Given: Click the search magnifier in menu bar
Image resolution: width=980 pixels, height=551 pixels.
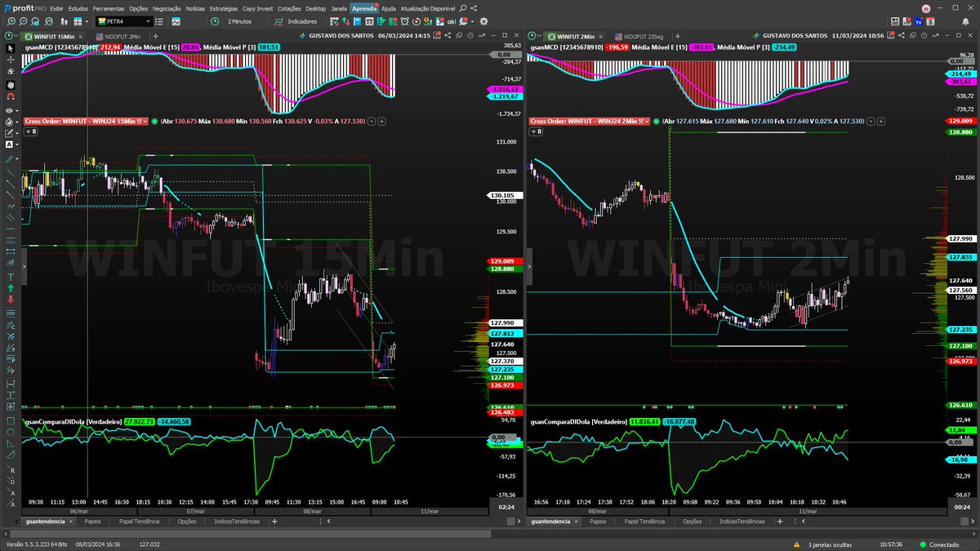Looking at the screenshot, I should pyautogui.click(x=463, y=8).
